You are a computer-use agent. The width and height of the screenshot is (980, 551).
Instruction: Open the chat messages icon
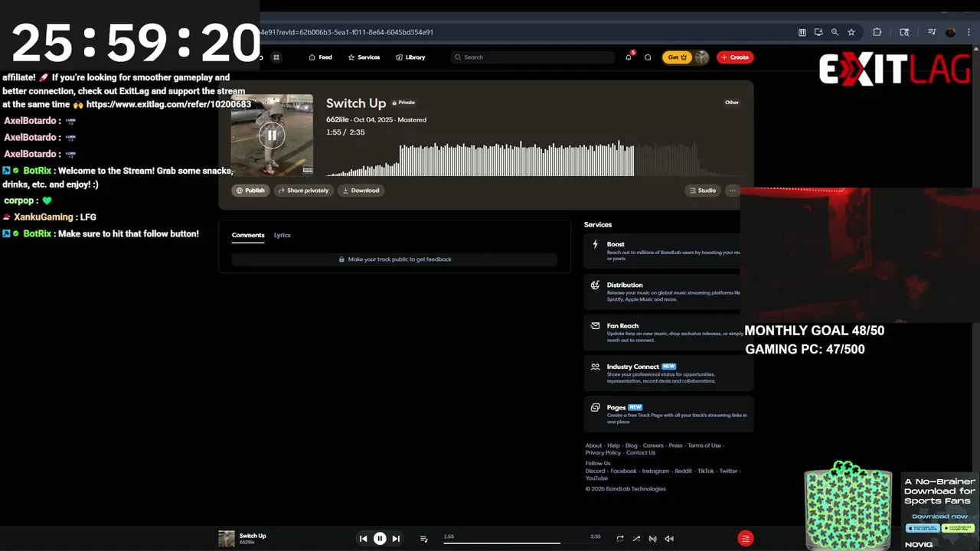[x=648, y=57]
